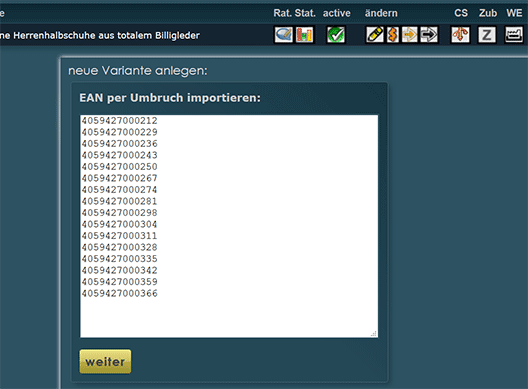Image resolution: width=528 pixels, height=389 pixels.
Task: Click EAN line 4059427000212
Action: [x=120, y=121]
